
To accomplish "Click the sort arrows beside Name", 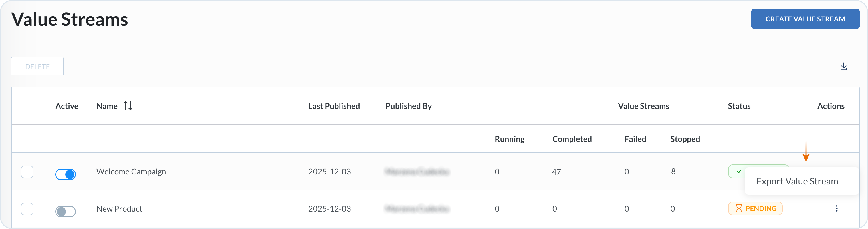I will (128, 106).
